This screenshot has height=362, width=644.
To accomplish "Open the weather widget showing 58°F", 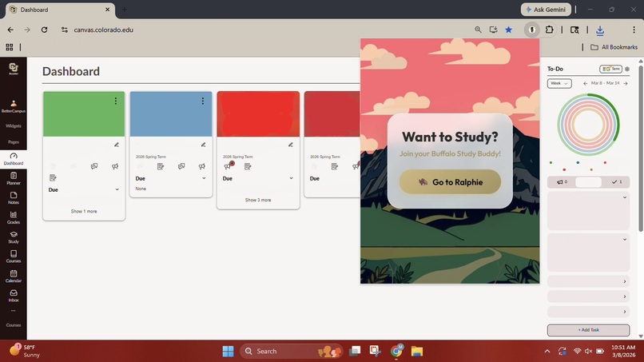I will click(25, 351).
